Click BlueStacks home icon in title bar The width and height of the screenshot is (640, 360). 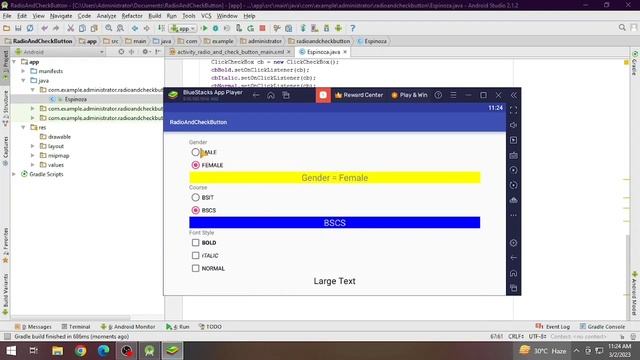coord(271,95)
